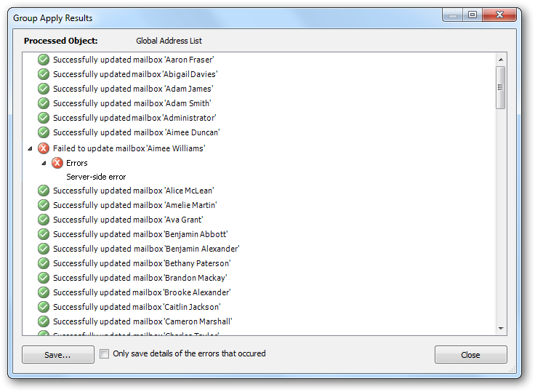Click the red X icon beside 'Errors'

coord(57,163)
